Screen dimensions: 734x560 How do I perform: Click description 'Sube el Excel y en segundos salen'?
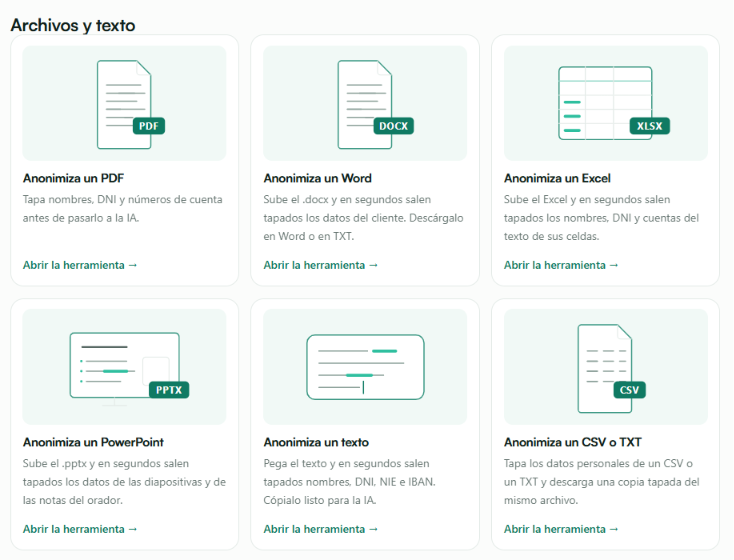coord(587,199)
